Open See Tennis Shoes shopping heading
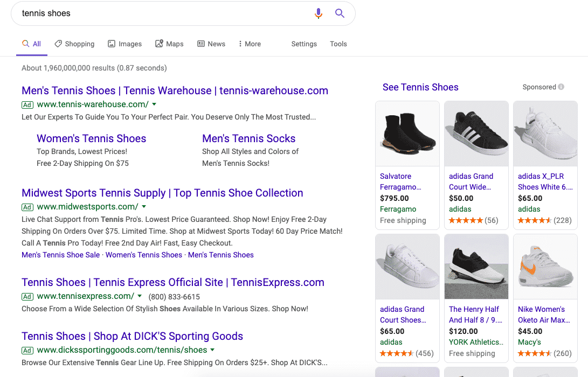This screenshot has width=588, height=377. click(x=420, y=87)
